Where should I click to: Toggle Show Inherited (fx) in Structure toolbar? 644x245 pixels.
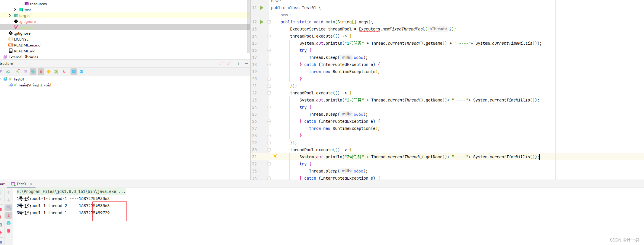[x=18, y=72]
